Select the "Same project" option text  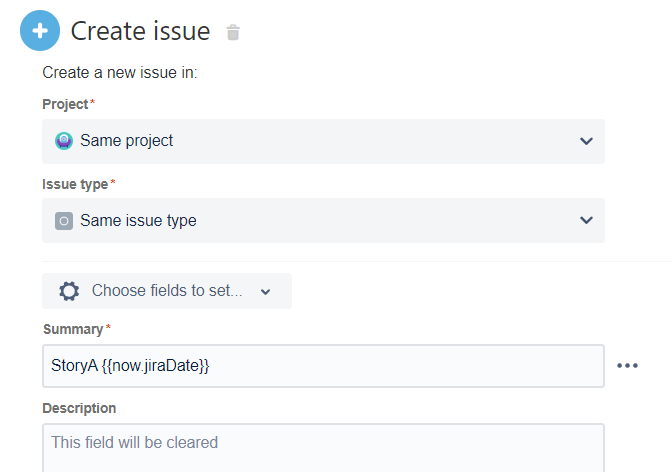(126, 141)
